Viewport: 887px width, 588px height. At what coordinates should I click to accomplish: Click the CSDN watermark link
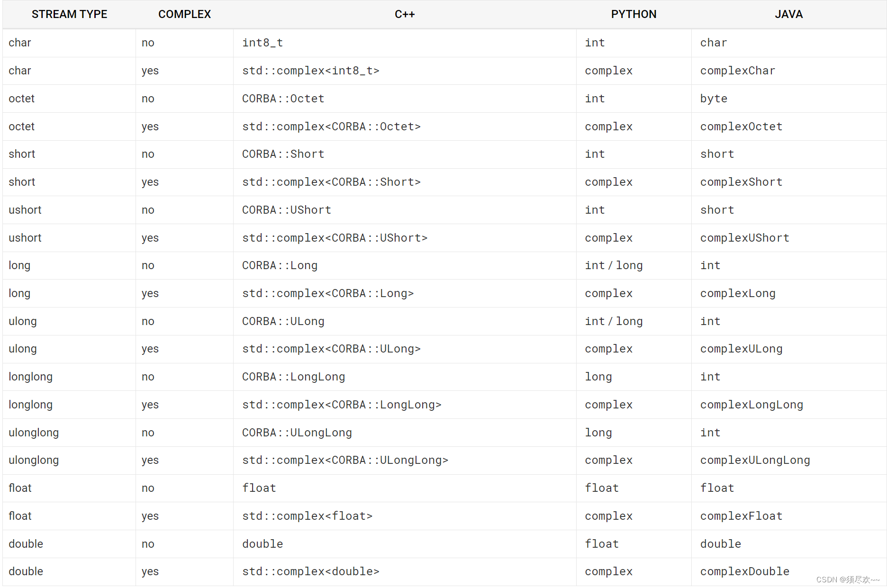click(x=848, y=579)
